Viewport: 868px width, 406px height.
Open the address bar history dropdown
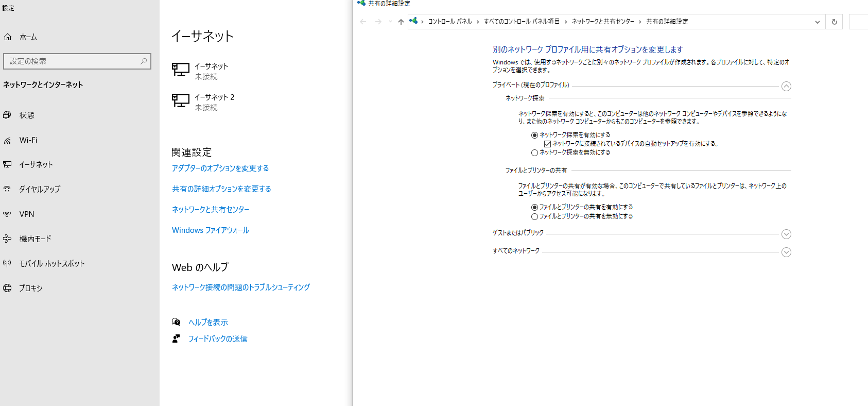(x=817, y=22)
